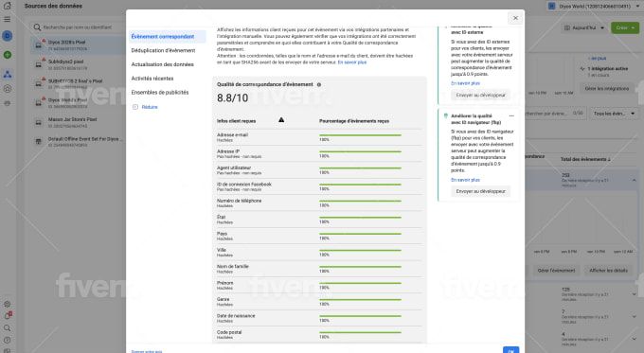The height and width of the screenshot is (353, 644).
Task: Click the data source search field
Action: point(78,27)
